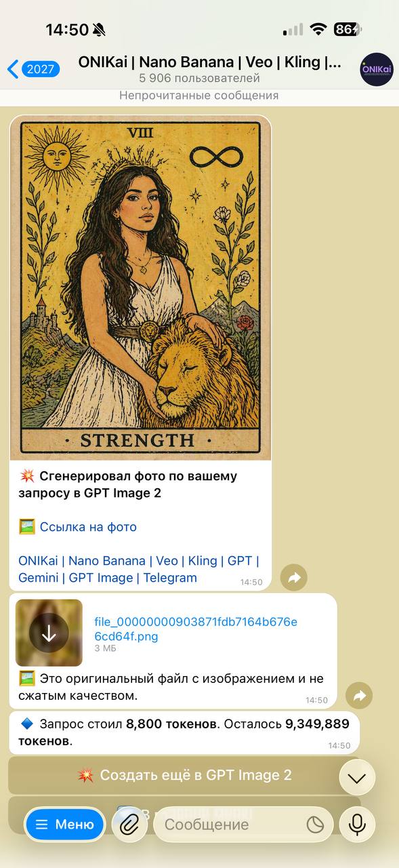Image resolution: width=399 pixels, height=868 pixels.
Task: Forward the original PNG file message
Action: pos(359,696)
